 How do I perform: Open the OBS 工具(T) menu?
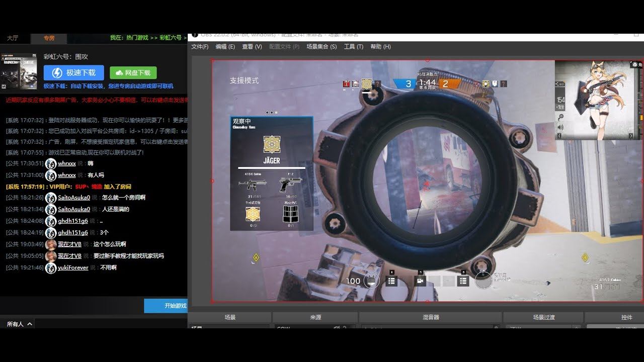coord(353,47)
